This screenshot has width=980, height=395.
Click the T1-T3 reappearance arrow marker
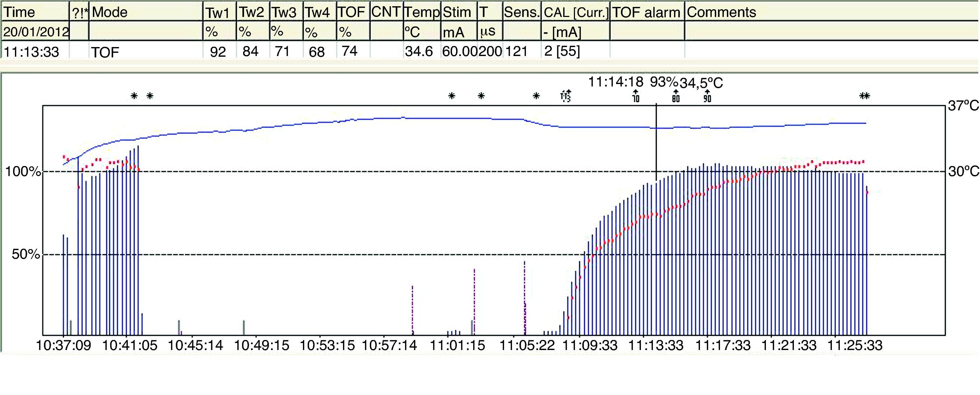point(566,96)
